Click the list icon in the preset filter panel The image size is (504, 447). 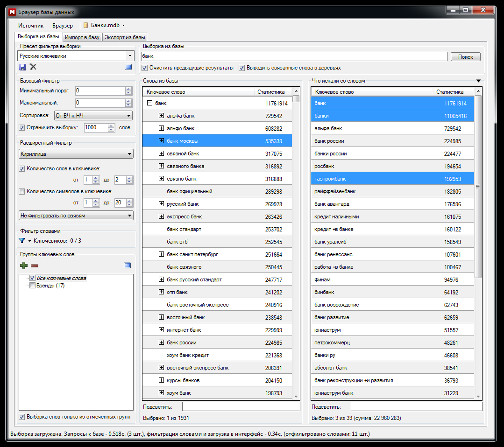pyautogui.click(x=128, y=67)
